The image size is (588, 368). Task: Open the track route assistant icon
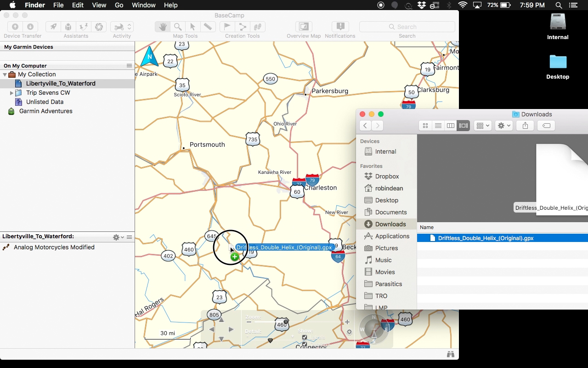pos(84,27)
